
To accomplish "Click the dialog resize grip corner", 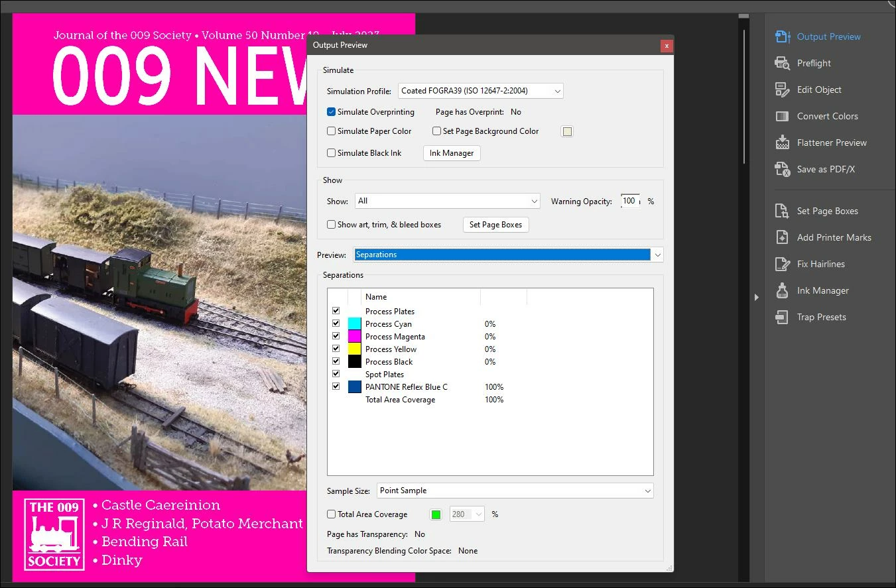I will [669, 568].
